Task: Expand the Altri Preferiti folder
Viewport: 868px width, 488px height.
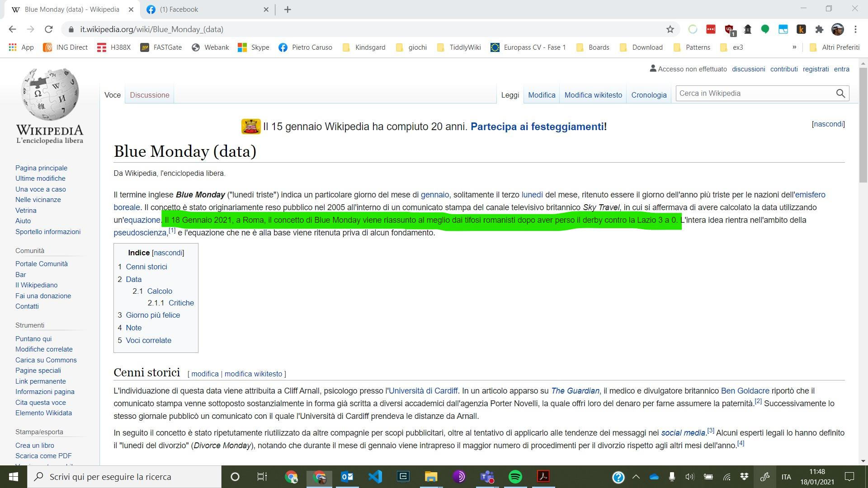Action: [834, 47]
